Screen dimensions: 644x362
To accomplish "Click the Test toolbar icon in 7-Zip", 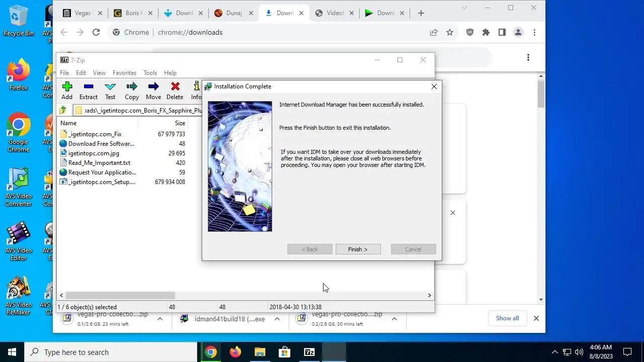I will pos(110,91).
